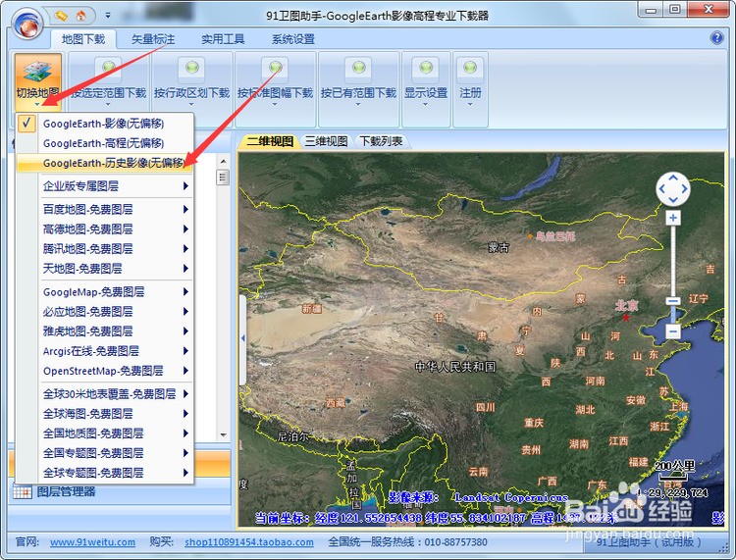This screenshot has height=560, width=736.
Task: Collapse the left panel with the side arrow
Action: 242,338
